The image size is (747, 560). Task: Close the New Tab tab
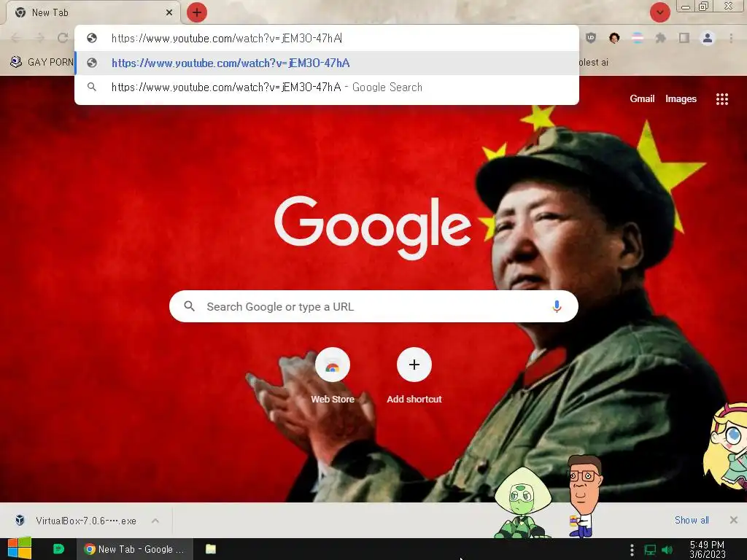(x=169, y=13)
